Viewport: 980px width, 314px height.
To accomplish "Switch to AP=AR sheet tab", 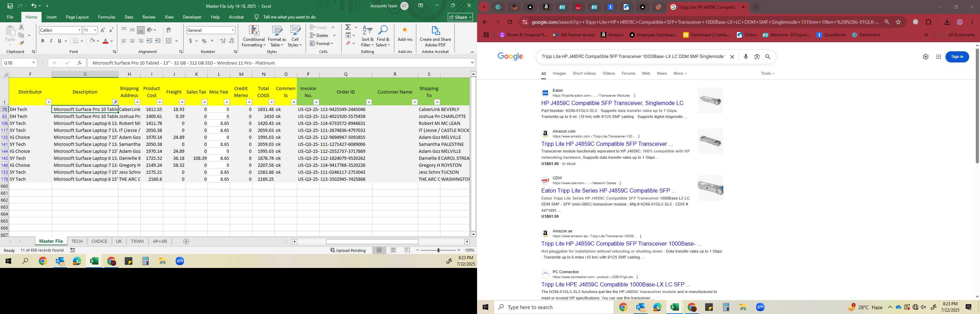I will [x=160, y=241].
